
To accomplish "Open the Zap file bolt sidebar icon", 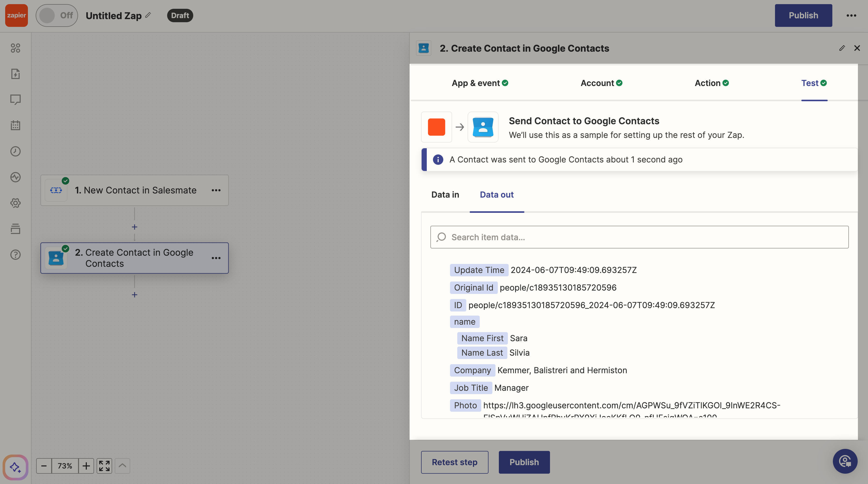I will click(16, 74).
